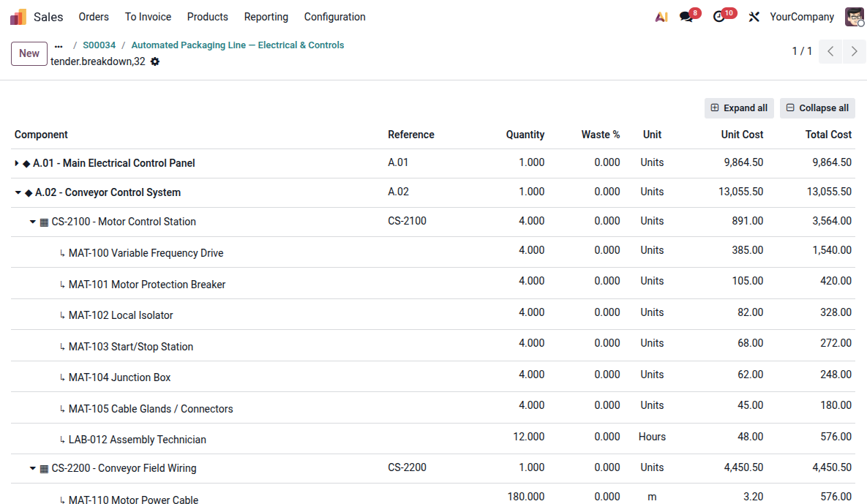Select MAT-103 Start/Stop Station row

[433, 346]
